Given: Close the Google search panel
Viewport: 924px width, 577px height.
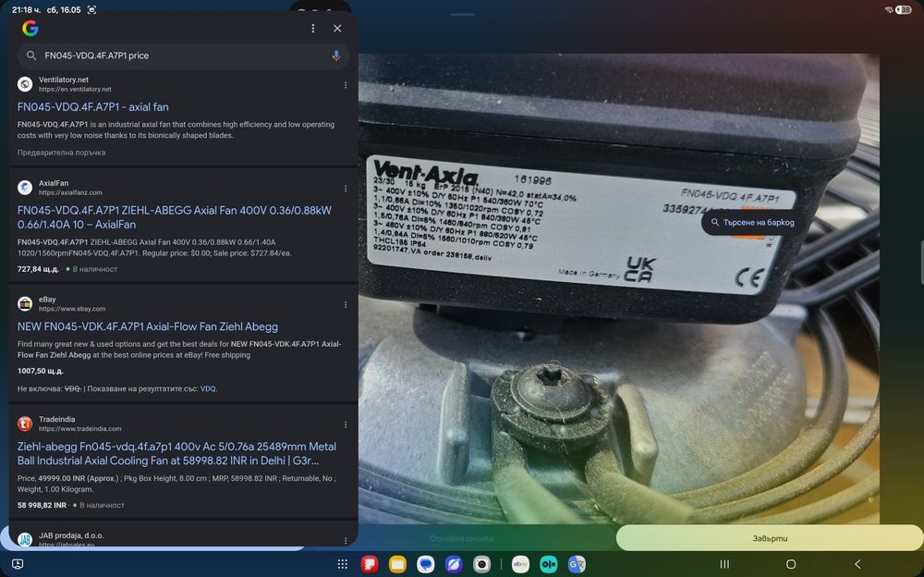Looking at the screenshot, I should [x=337, y=29].
